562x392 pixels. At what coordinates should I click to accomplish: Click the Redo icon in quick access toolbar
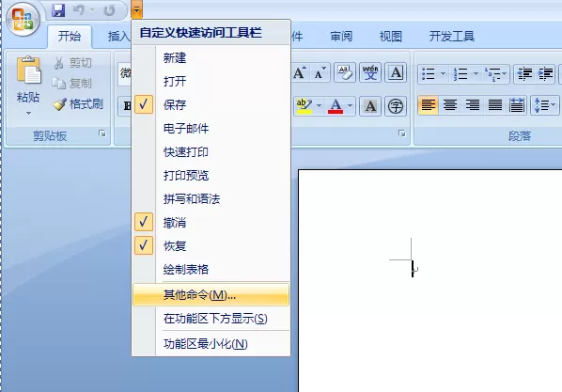pyautogui.click(x=109, y=10)
